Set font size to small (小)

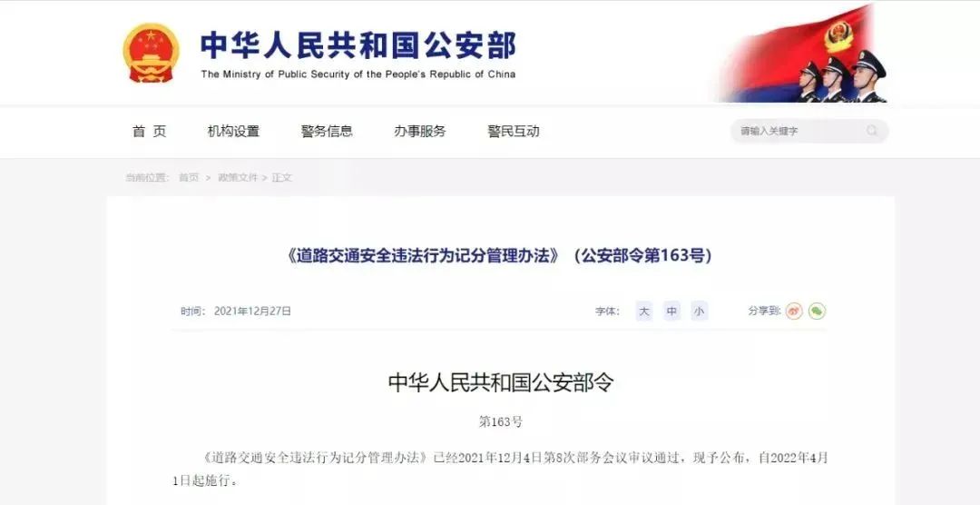click(700, 311)
